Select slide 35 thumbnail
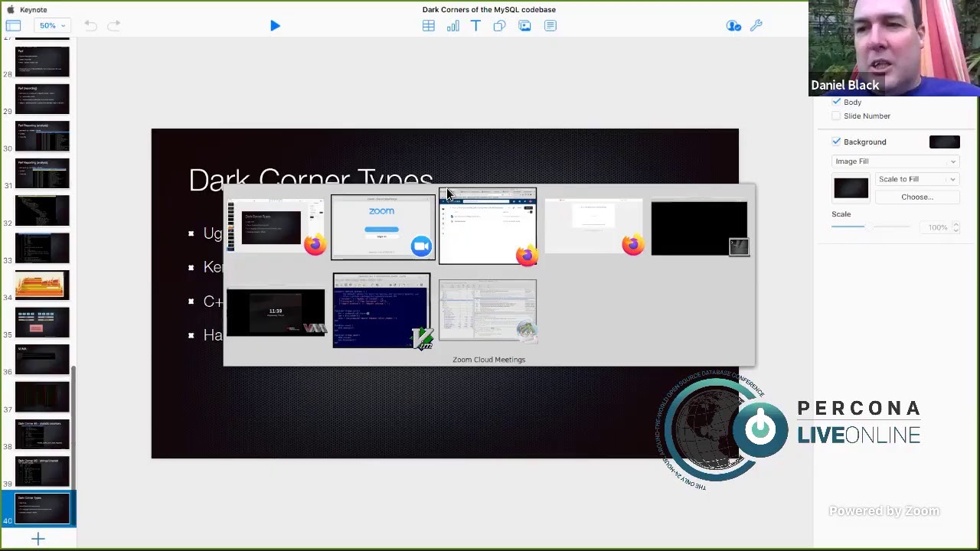Screen dimensions: 980x551 pyautogui.click(x=42, y=323)
